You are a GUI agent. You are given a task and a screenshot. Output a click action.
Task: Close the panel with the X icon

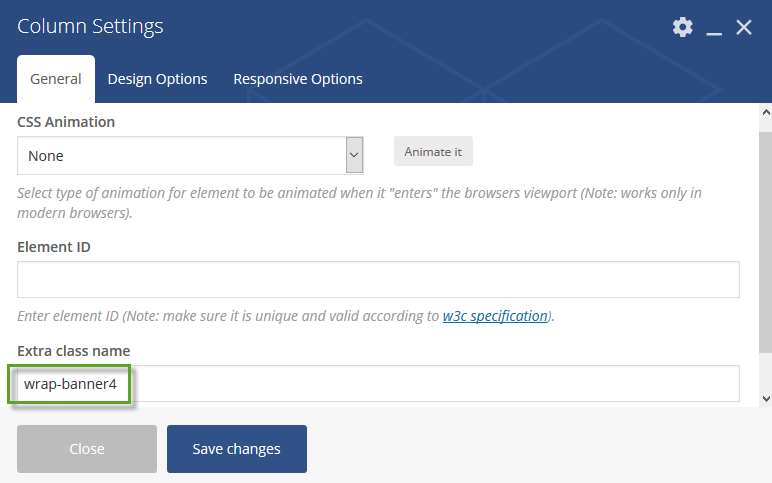pyautogui.click(x=743, y=27)
